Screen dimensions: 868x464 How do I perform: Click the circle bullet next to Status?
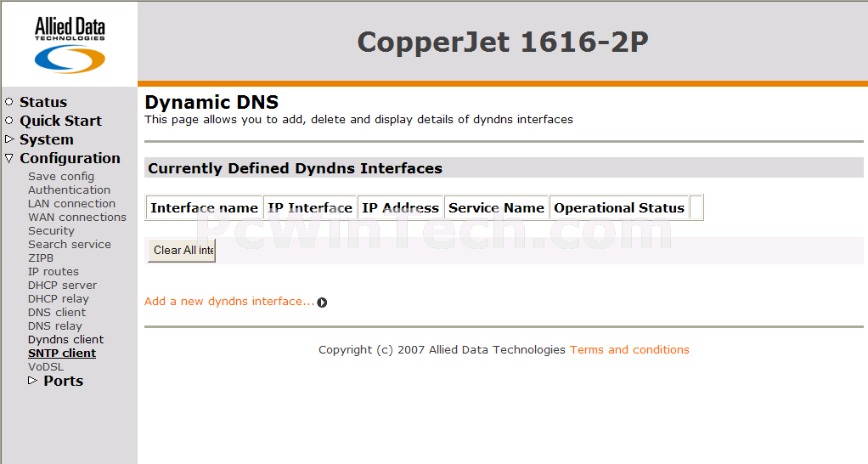[8, 102]
